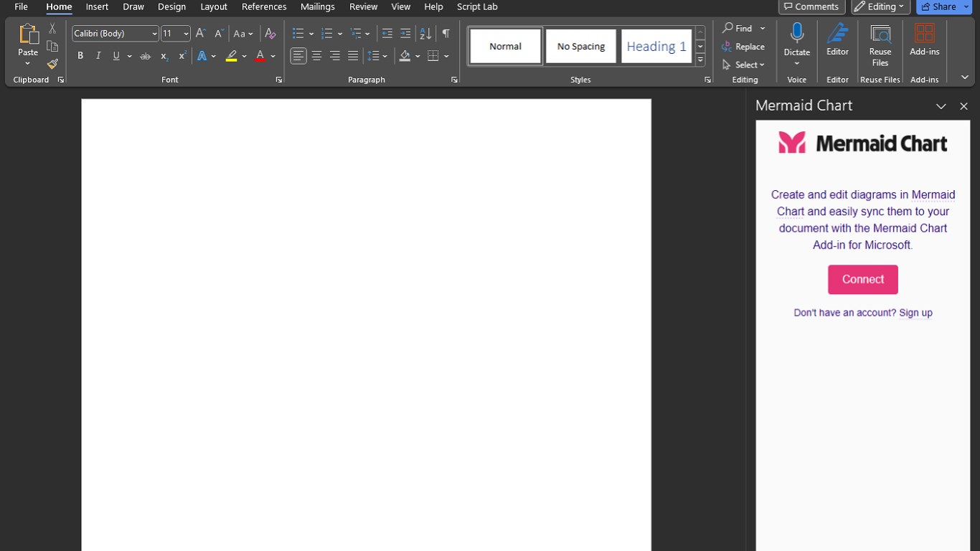Click the Sign up link
Image resolution: width=980 pixels, height=551 pixels.
point(915,313)
